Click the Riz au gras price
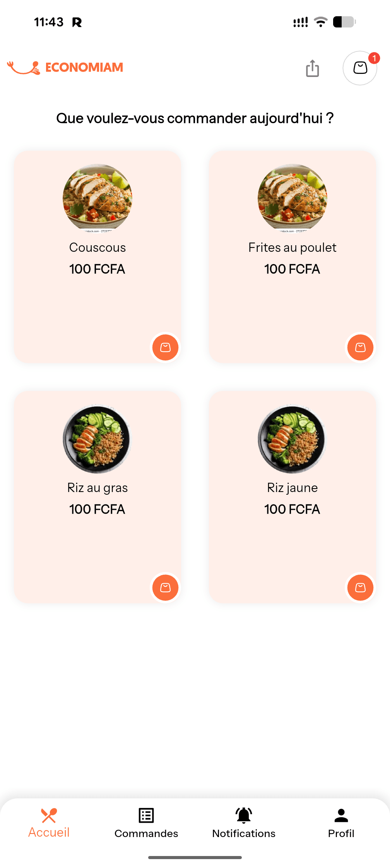The height and width of the screenshot is (868, 390). pyautogui.click(x=97, y=509)
